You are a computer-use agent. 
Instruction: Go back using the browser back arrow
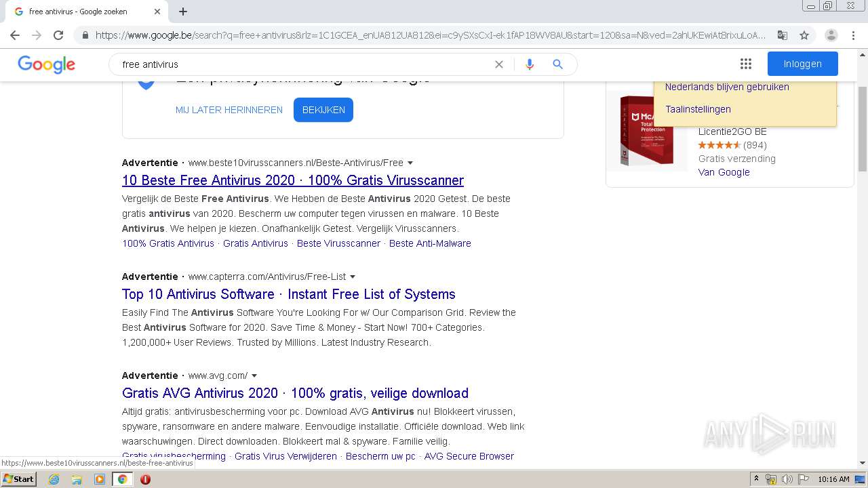tap(15, 35)
